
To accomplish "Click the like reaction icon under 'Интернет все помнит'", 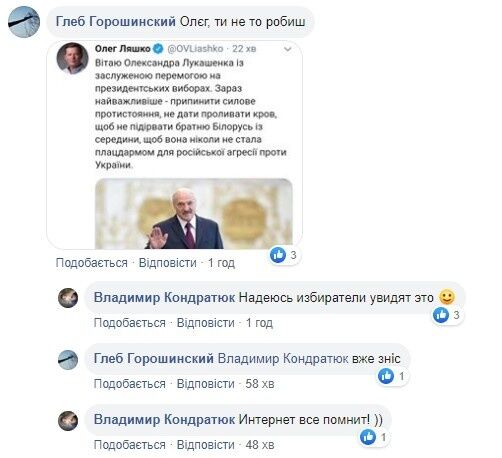I will (368, 437).
